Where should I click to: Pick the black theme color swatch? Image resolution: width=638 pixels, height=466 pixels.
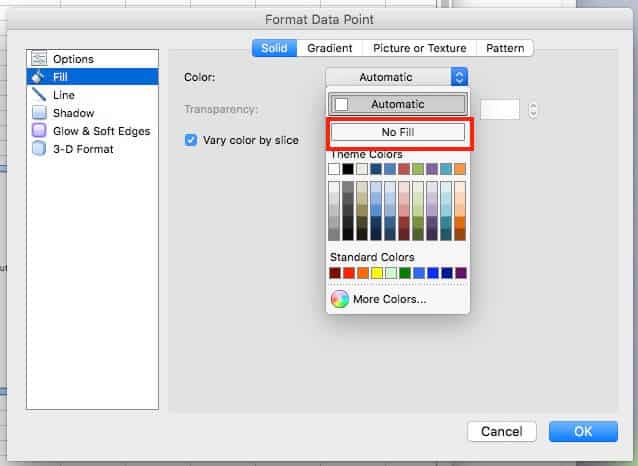[x=348, y=169]
